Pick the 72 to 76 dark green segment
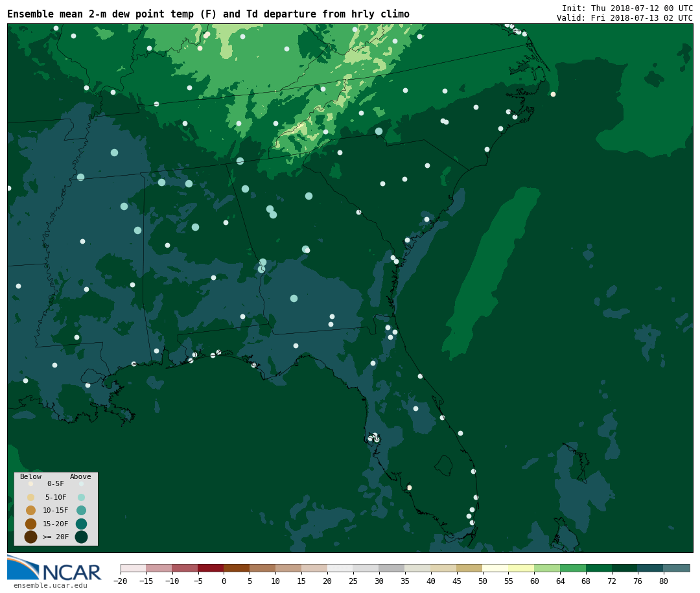Image resolution: width=700 pixels, height=593 pixels. (625, 568)
